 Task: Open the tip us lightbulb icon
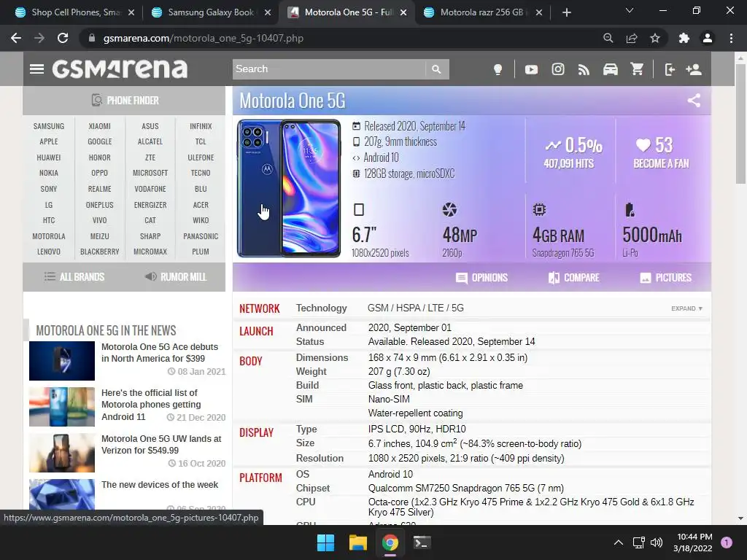[498, 69]
